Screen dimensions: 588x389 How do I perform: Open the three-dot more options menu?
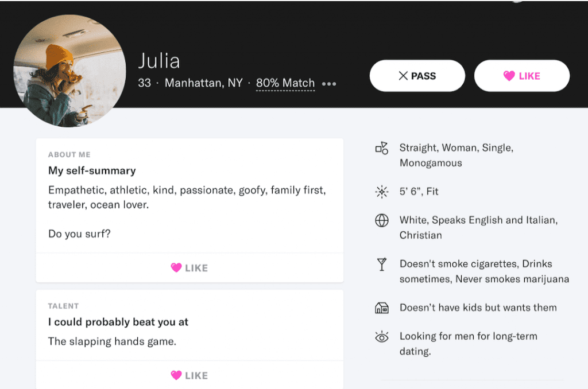tap(329, 84)
